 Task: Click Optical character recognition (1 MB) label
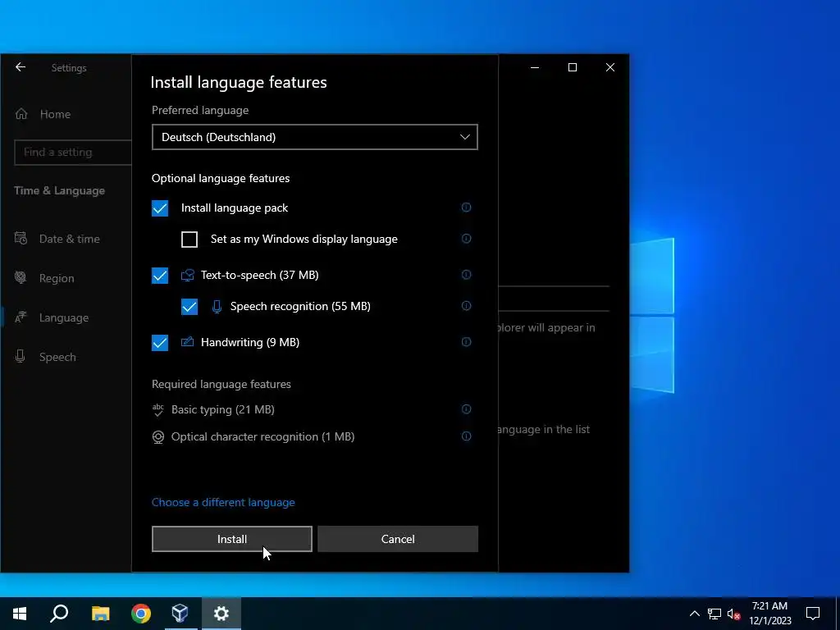pyautogui.click(x=262, y=436)
